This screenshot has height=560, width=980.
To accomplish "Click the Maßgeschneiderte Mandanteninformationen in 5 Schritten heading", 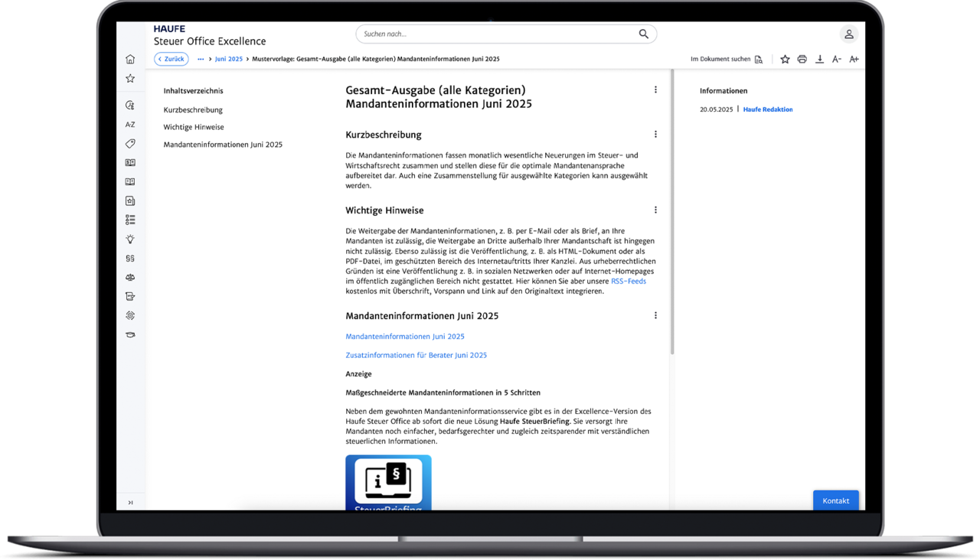I will click(443, 392).
